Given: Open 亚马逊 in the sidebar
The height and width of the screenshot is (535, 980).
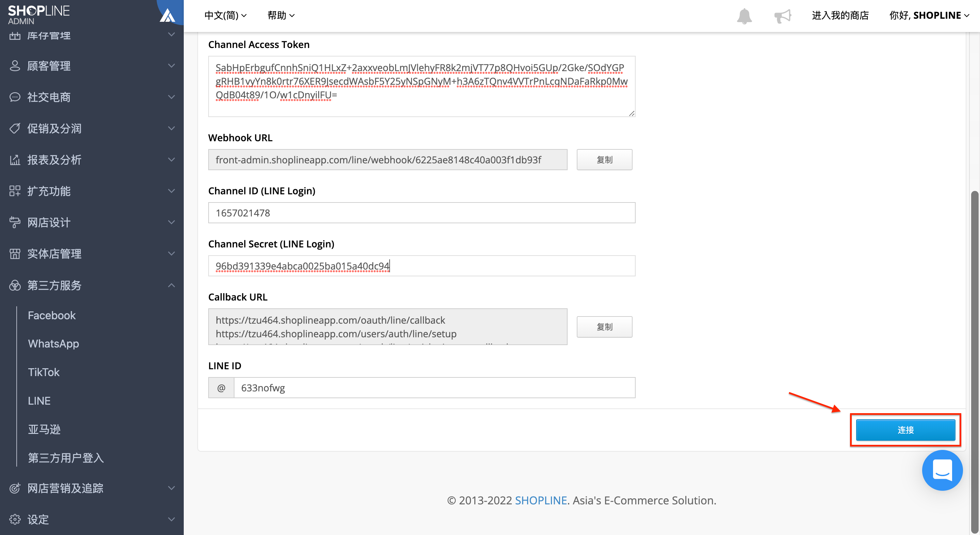Looking at the screenshot, I should (44, 429).
